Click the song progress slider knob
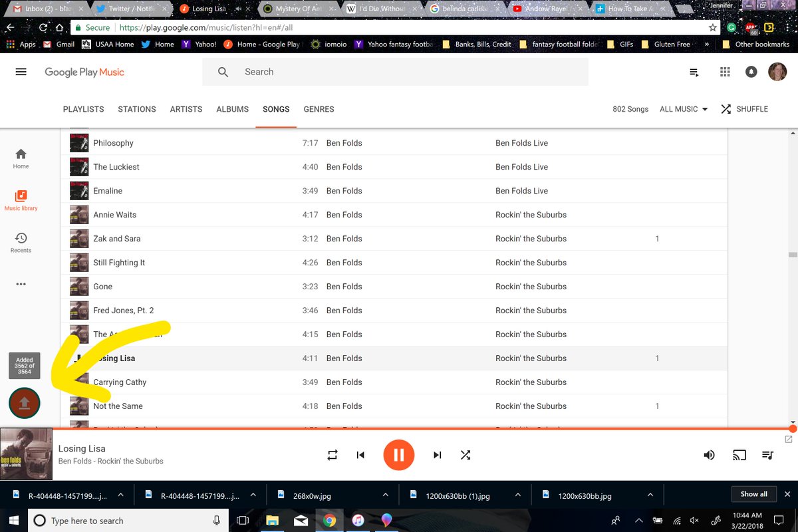Viewport: 798px width, 532px height. tap(793, 429)
